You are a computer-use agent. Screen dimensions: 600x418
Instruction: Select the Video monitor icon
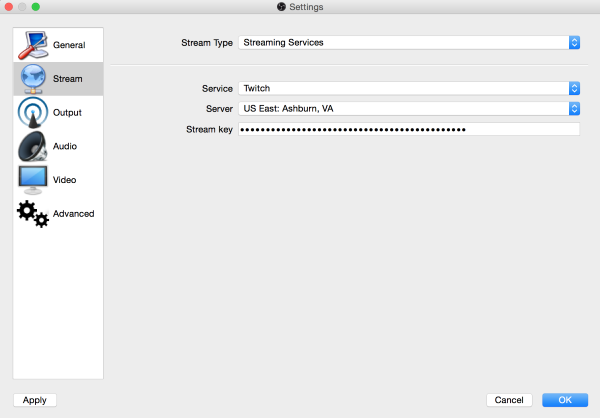[x=33, y=180]
